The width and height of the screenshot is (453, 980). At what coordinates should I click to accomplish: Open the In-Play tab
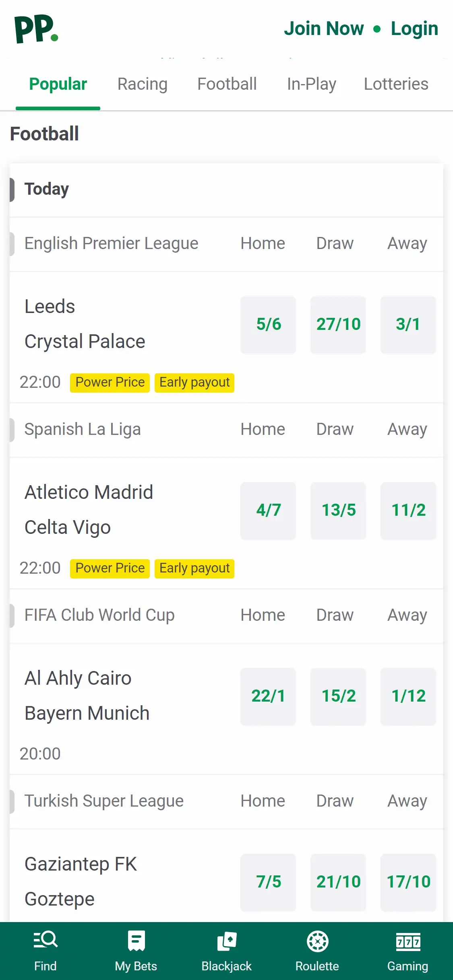click(x=311, y=84)
